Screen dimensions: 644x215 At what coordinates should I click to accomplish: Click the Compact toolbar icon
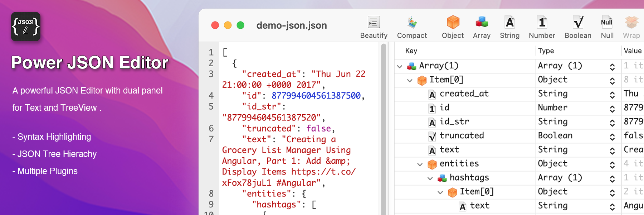tap(412, 23)
